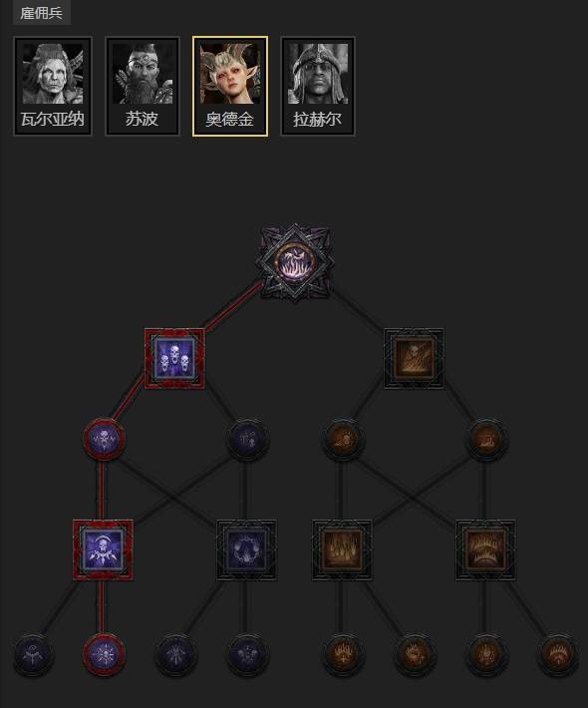Select the red-bordered horned skull square skill

[x=104, y=550]
